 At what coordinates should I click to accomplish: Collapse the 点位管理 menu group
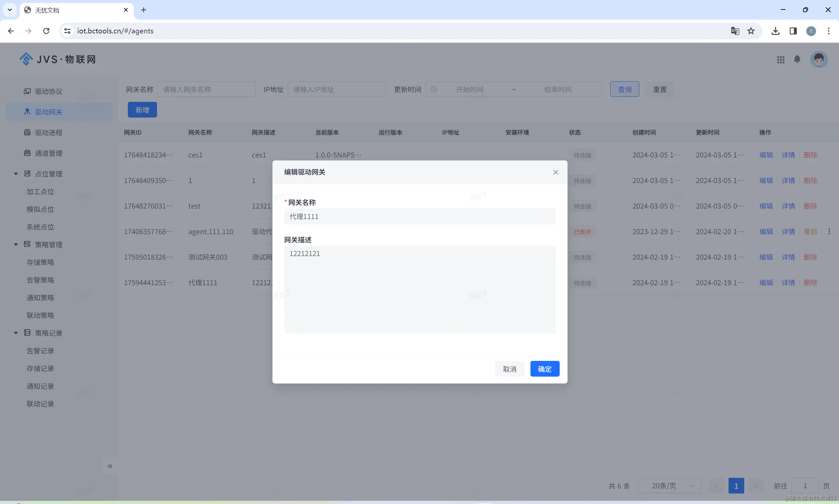point(16,174)
